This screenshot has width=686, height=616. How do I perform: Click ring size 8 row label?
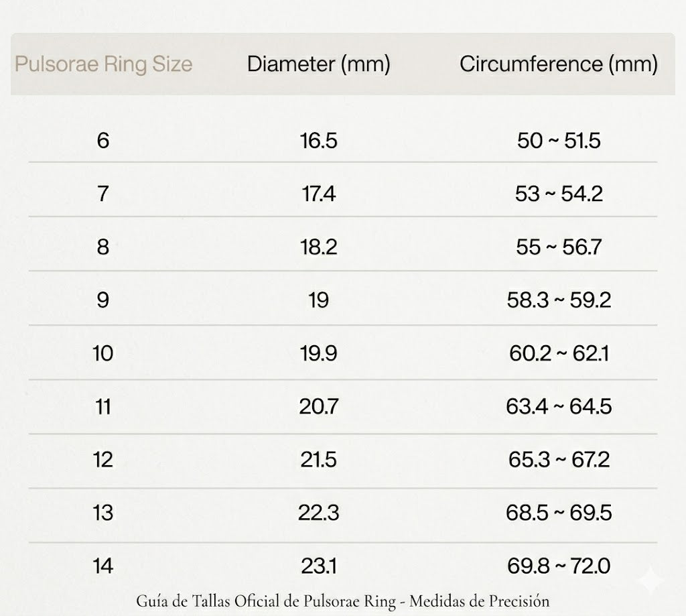[102, 247]
